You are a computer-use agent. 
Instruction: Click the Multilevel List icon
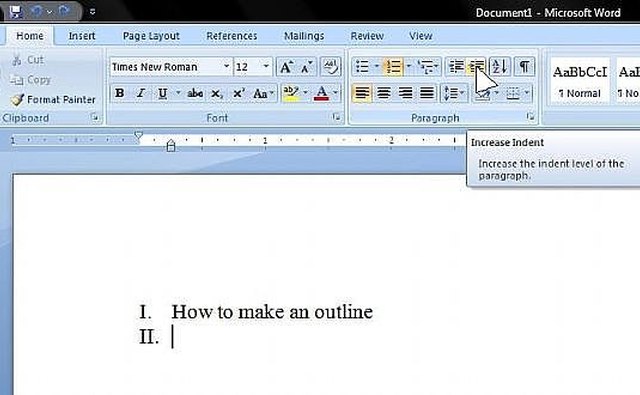coord(427,67)
